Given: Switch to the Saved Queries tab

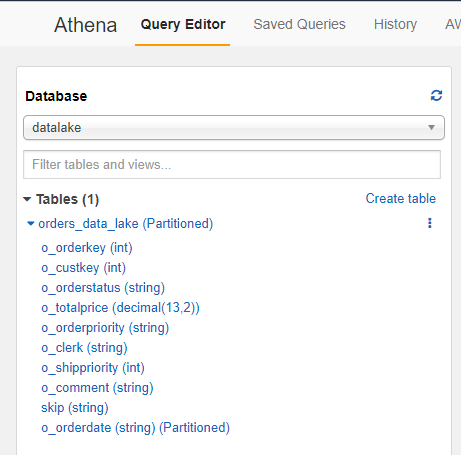Looking at the screenshot, I should 299,24.
